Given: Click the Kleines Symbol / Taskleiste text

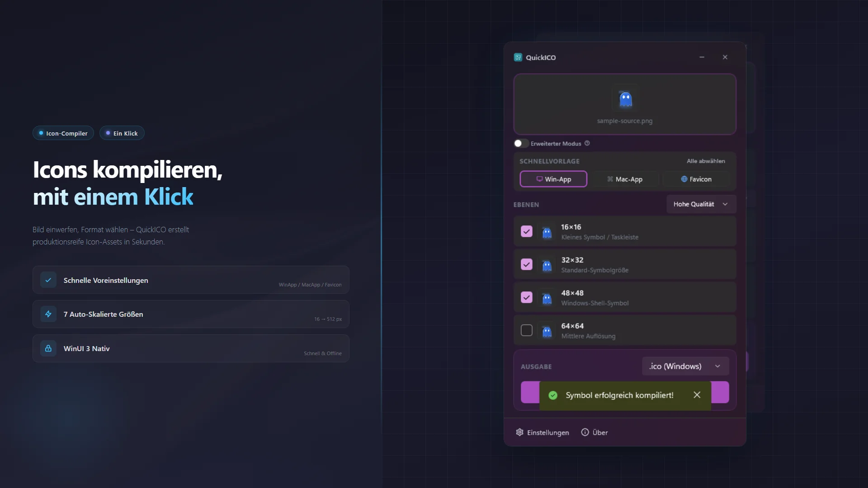Looking at the screenshot, I should click(x=600, y=237).
